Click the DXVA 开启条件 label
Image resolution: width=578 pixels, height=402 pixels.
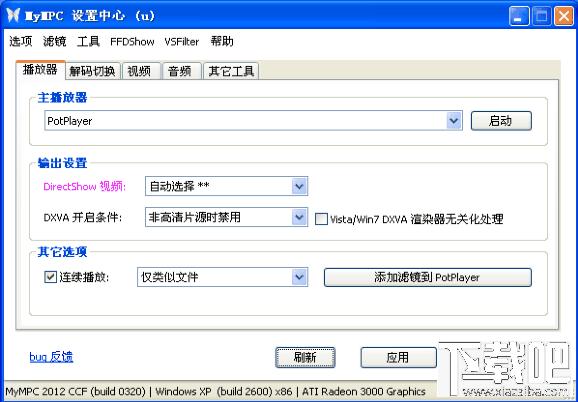click(83, 217)
